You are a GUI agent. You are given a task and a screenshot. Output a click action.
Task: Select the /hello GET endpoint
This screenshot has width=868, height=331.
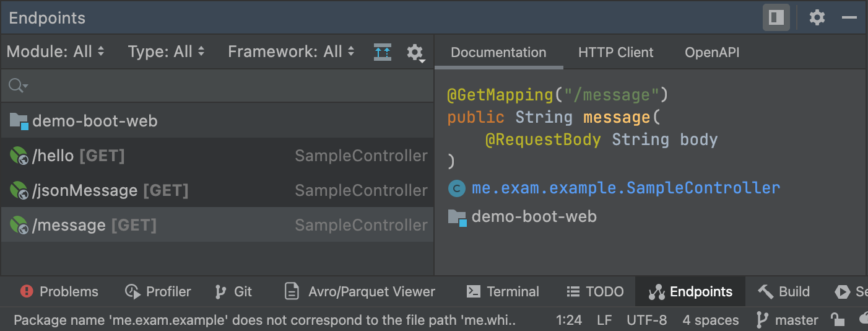(78, 156)
